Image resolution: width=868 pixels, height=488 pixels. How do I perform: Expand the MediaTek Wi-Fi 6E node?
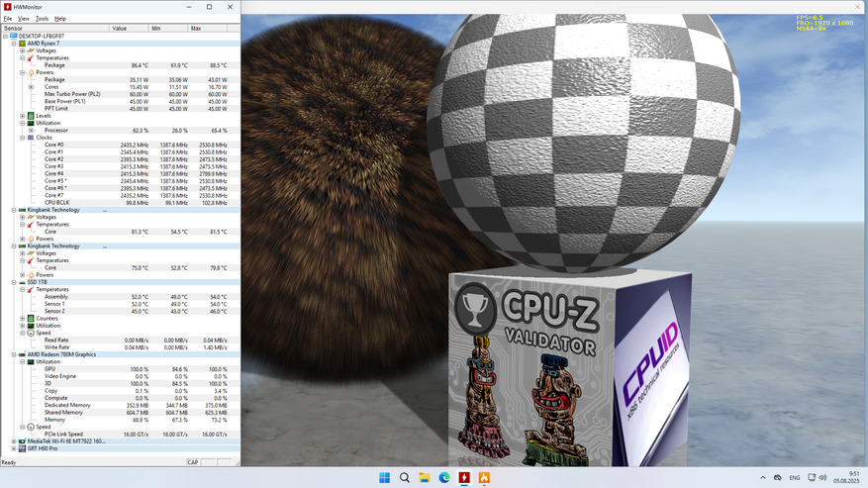(x=14, y=441)
